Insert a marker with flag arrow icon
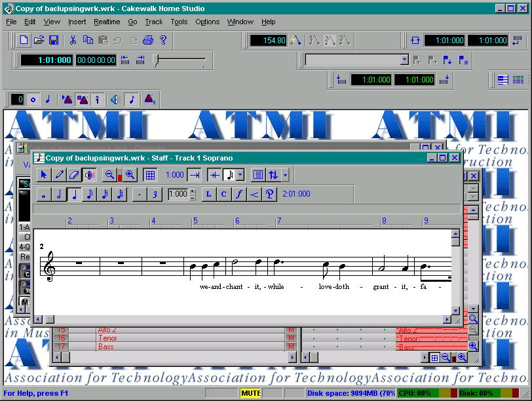The image size is (532, 401). [x=447, y=60]
